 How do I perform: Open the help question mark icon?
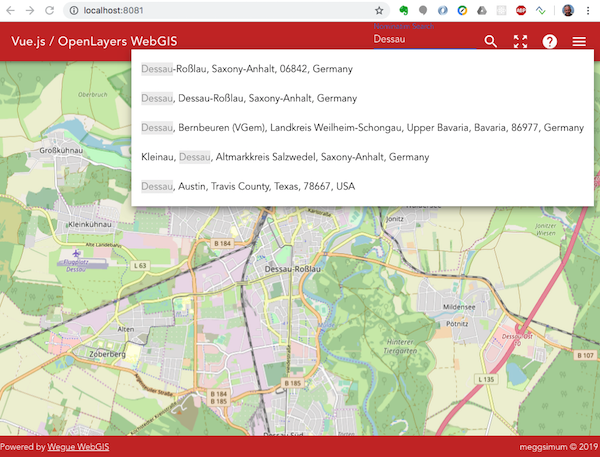pyautogui.click(x=549, y=41)
